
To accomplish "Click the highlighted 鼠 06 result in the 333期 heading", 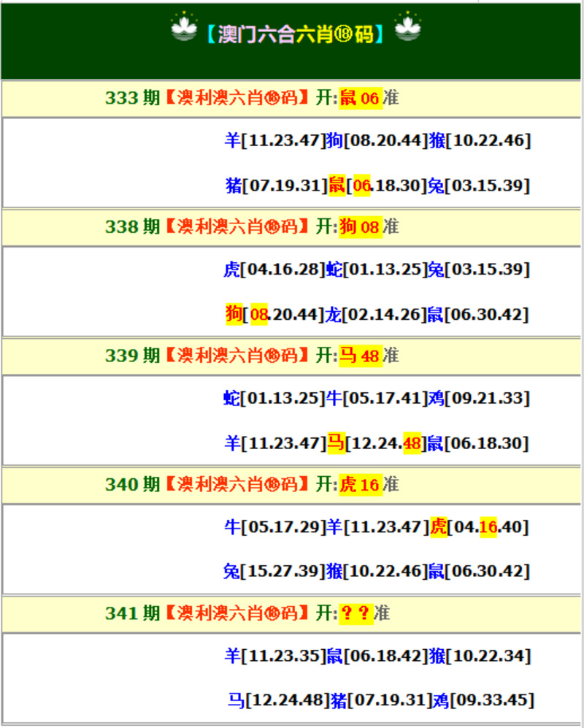I will [x=360, y=99].
